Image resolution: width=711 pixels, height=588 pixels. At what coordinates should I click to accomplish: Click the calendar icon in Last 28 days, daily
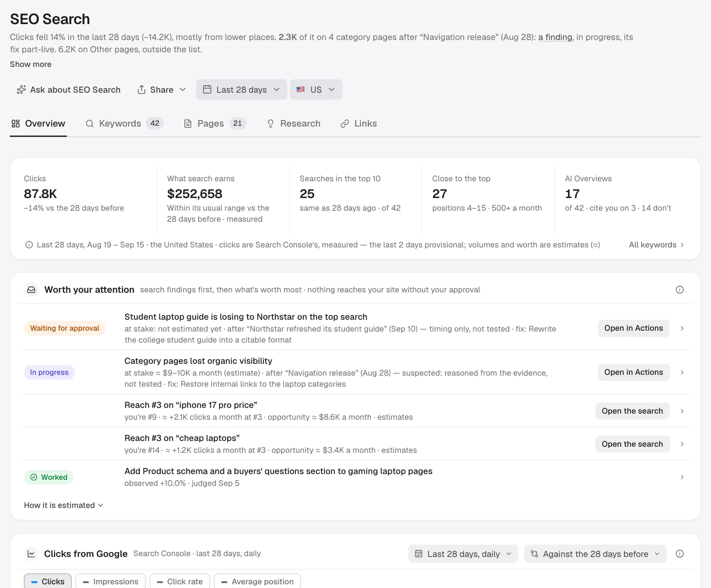[x=418, y=554]
